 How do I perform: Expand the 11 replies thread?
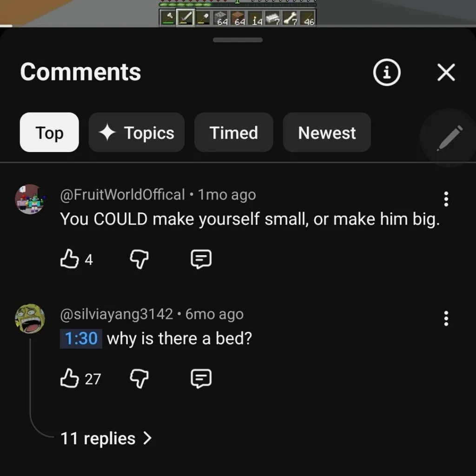(106, 438)
